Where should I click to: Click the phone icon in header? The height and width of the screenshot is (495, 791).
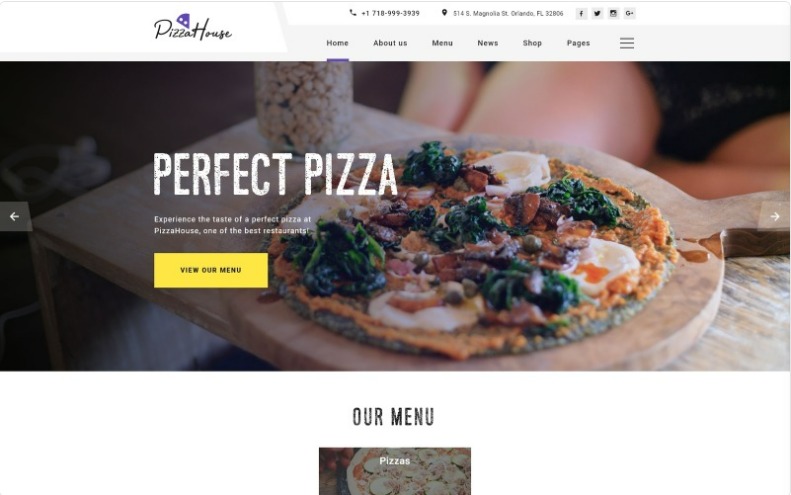point(353,13)
